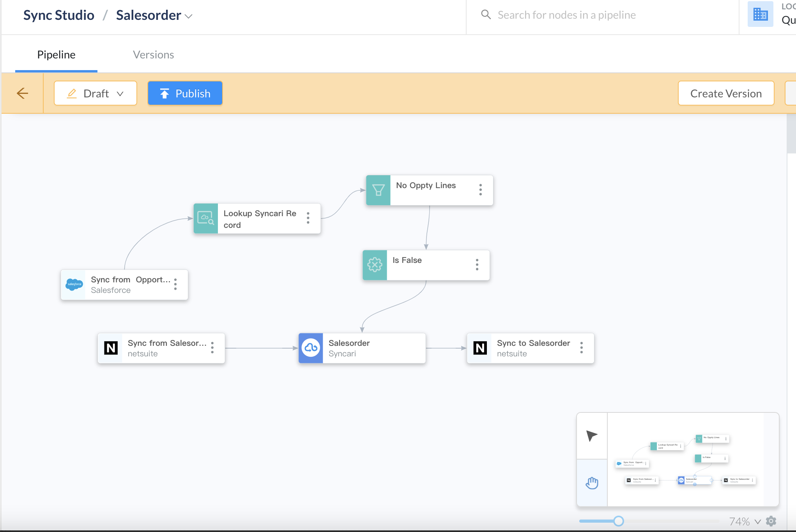The image size is (796, 532).
Task: Select the Sync from Opport Salesforce node label
Action: (x=131, y=280)
